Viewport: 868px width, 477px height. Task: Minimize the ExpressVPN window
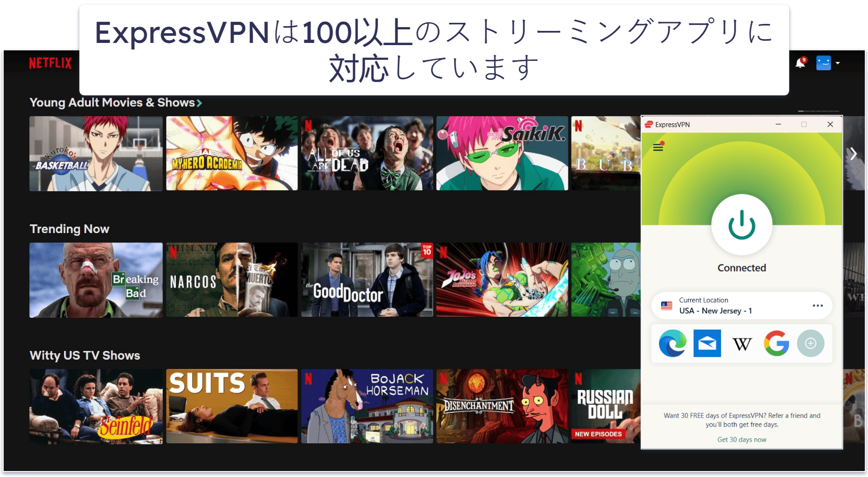click(x=778, y=124)
